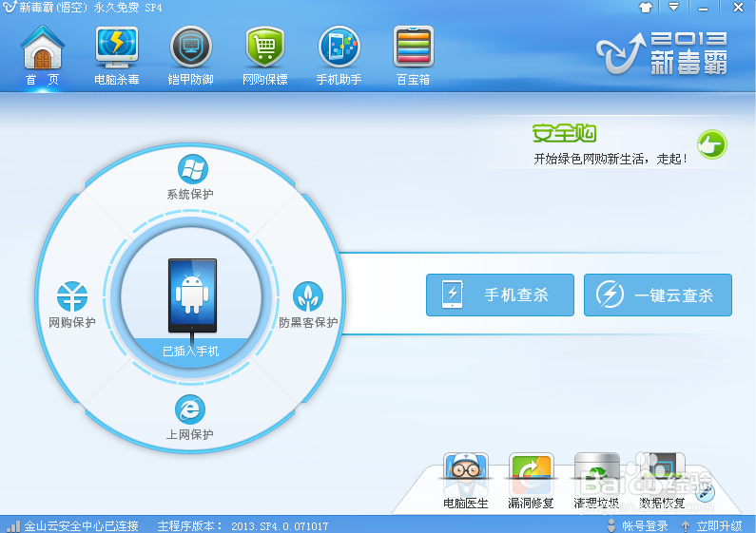Screen dimensions: 756x533
Task: Open the 百宝箱 toolbox tab
Action: pyautogui.click(x=414, y=55)
